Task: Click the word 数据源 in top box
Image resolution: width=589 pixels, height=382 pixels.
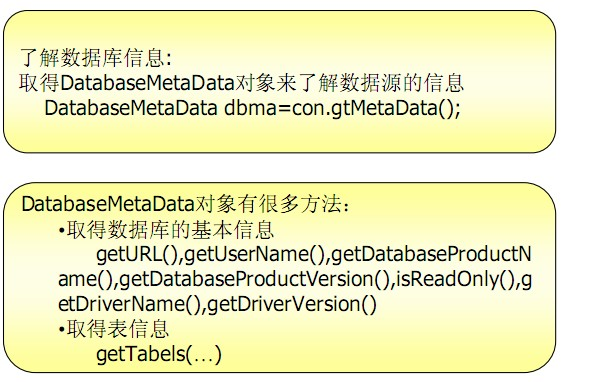Action: (371, 83)
